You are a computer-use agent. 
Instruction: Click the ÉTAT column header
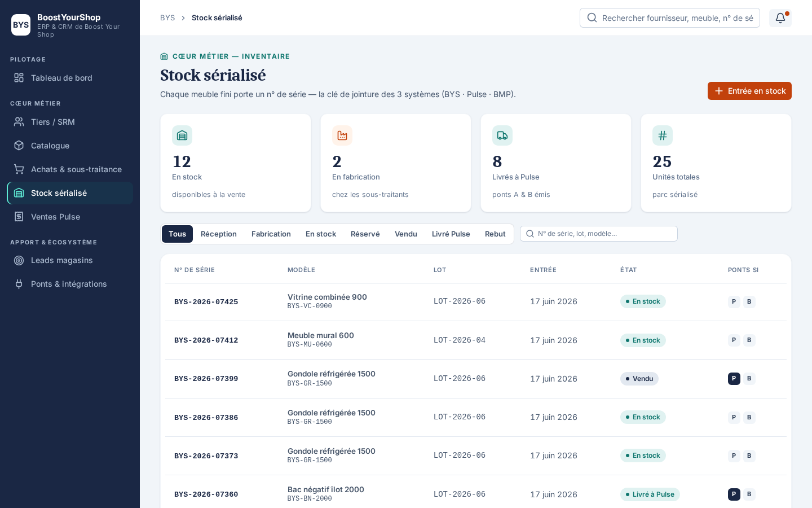628,270
